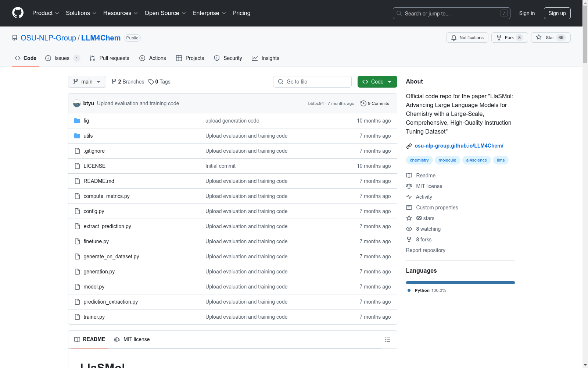Click the README.md file icon
The width and height of the screenshot is (588, 368).
pyautogui.click(x=77, y=181)
